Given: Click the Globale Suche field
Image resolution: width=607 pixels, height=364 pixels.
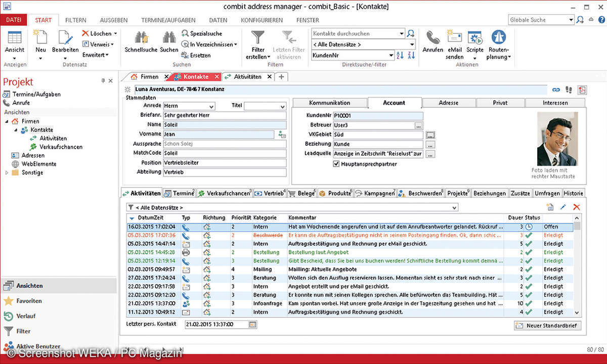Looking at the screenshot, I should tap(538, 20).
